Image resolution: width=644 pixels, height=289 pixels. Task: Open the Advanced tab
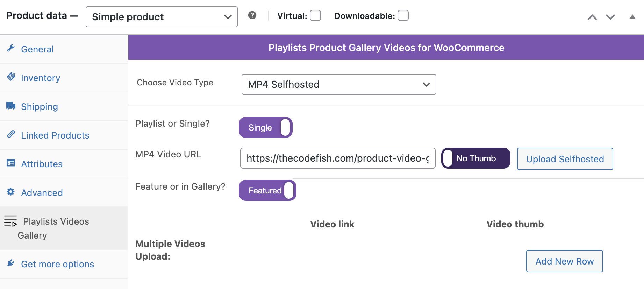click(64, 193)
